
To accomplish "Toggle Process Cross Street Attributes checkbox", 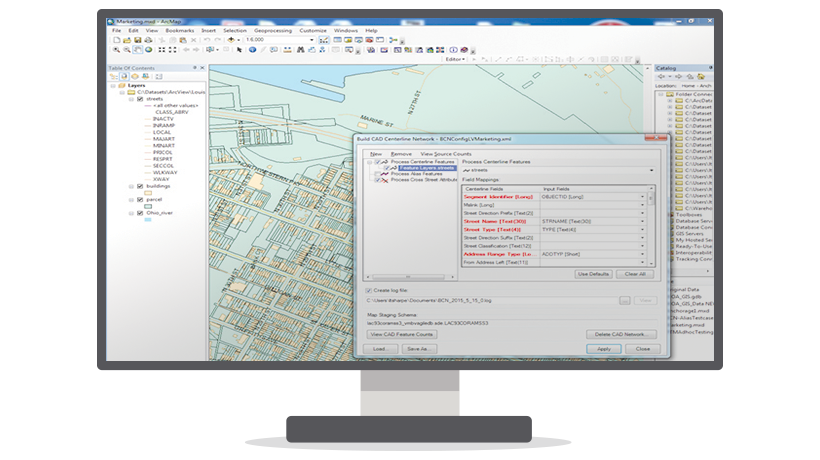I will pos(377,180).
